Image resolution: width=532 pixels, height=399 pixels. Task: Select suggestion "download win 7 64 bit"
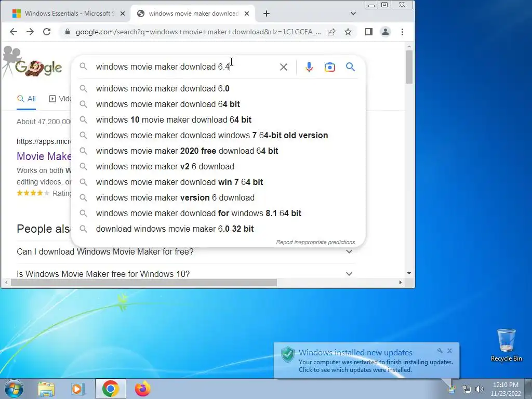tap(219, 182)
